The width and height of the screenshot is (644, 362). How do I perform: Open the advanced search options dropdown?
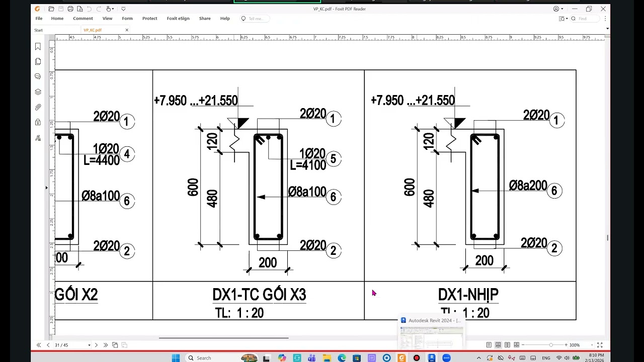(x=563, y=19)
